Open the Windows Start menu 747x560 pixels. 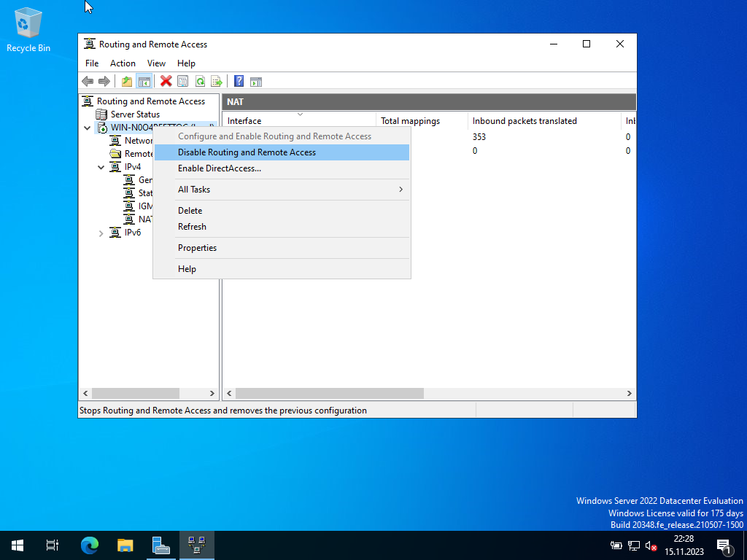[x=18, y=545]
